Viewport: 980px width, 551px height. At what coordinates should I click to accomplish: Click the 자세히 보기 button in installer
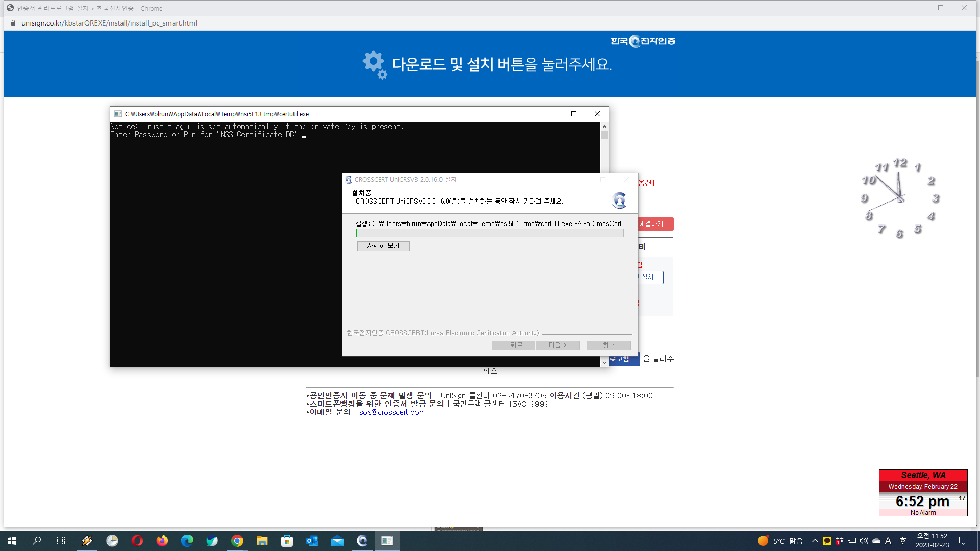[x=383, y=246]
